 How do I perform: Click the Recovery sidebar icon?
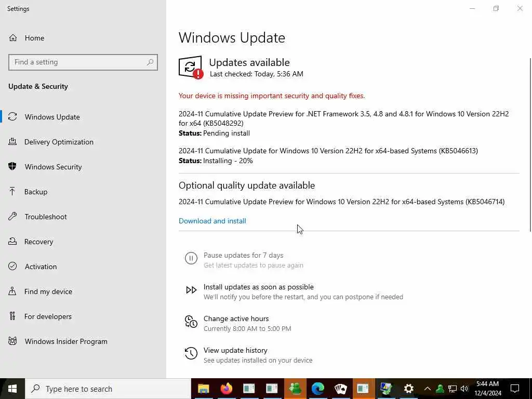[x=12, y=241]
